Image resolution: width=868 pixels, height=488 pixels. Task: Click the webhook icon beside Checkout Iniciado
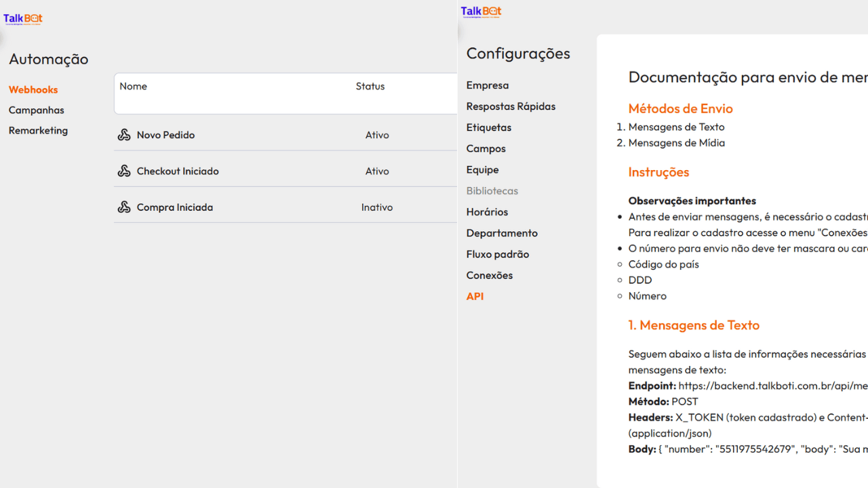124,171
